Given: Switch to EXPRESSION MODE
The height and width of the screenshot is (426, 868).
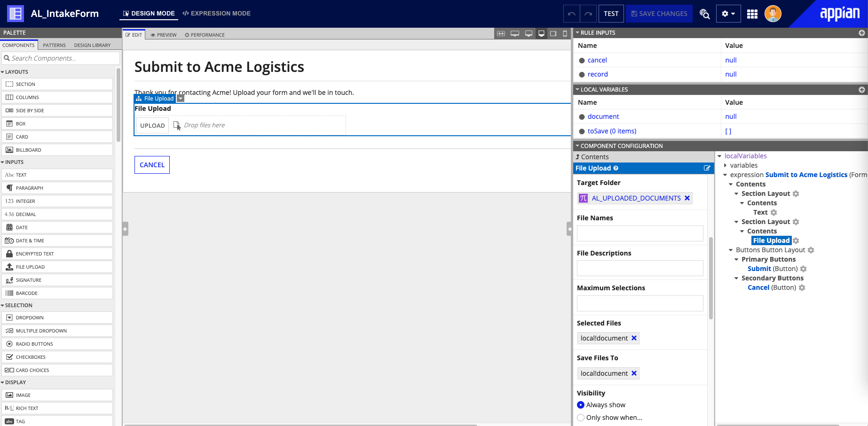Looking at the screenshot, I should (x=217, y=14).
